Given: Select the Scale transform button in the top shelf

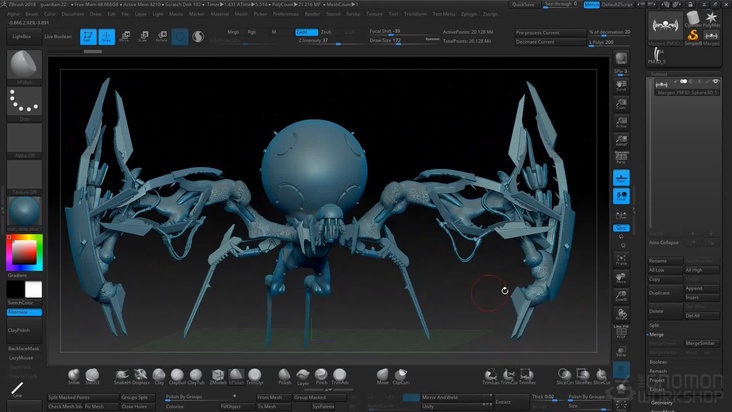Looking at the screenshot, I should click(x=143, y=36).
